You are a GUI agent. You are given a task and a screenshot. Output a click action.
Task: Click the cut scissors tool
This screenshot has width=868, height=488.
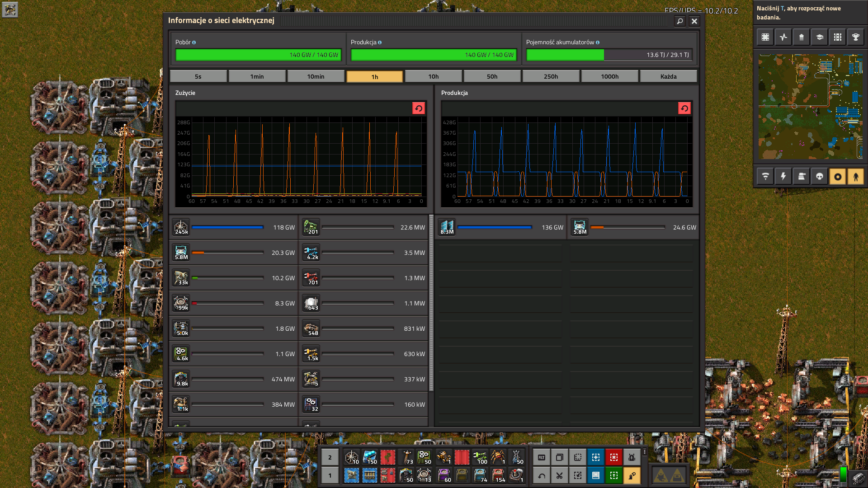[x=559, y=475]
